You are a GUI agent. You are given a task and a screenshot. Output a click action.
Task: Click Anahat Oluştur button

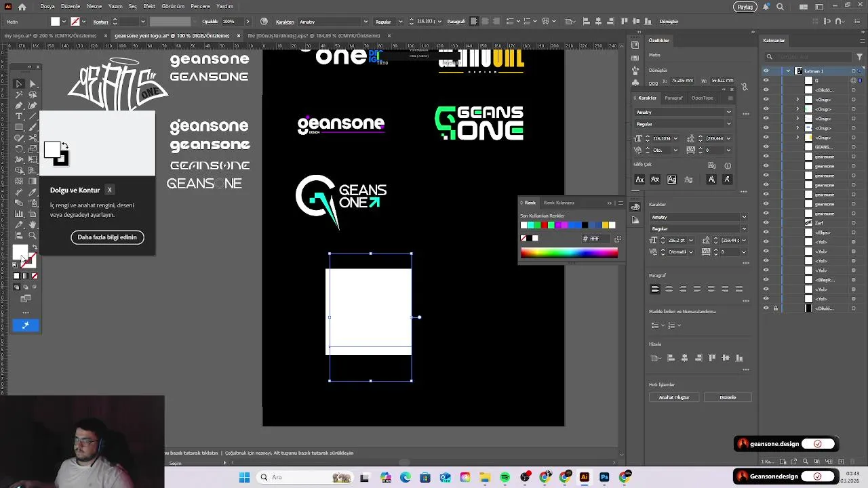coord(674,397)
